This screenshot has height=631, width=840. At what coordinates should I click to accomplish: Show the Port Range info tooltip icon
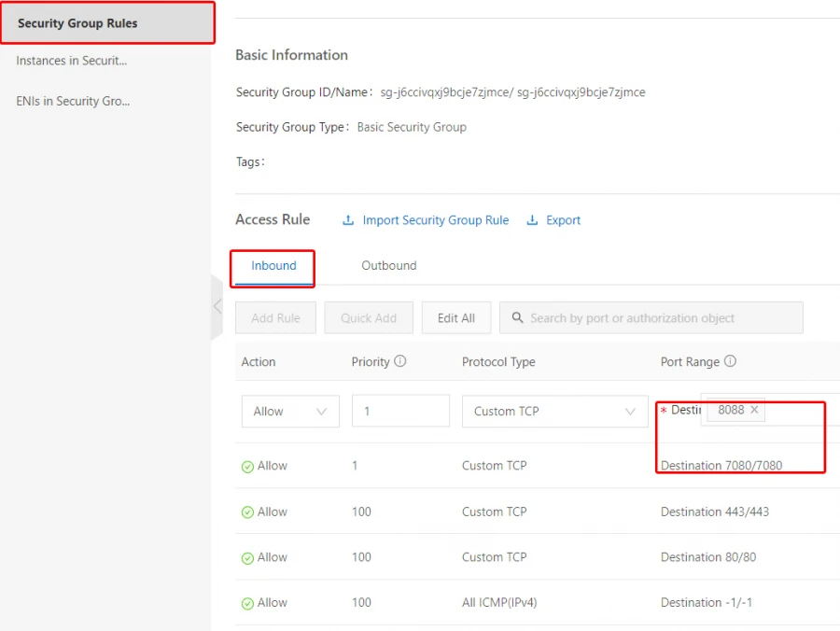(x=730, y=361)
